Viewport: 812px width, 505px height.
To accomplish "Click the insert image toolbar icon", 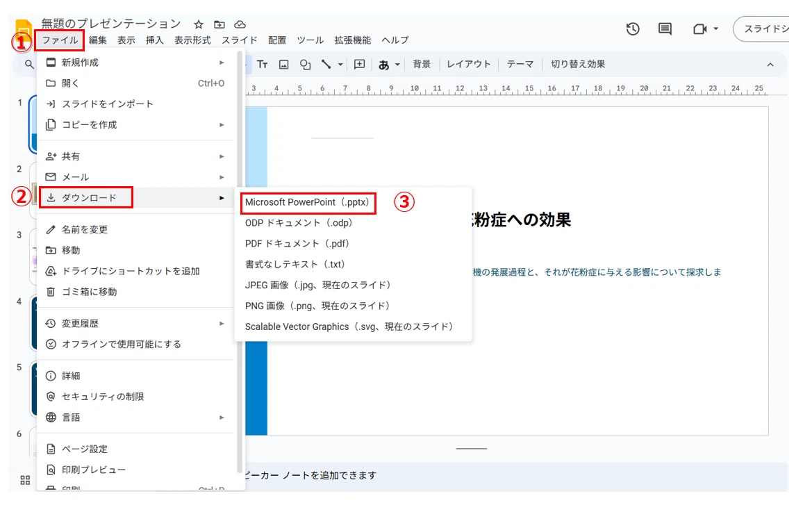I will (x=284, y=64).
